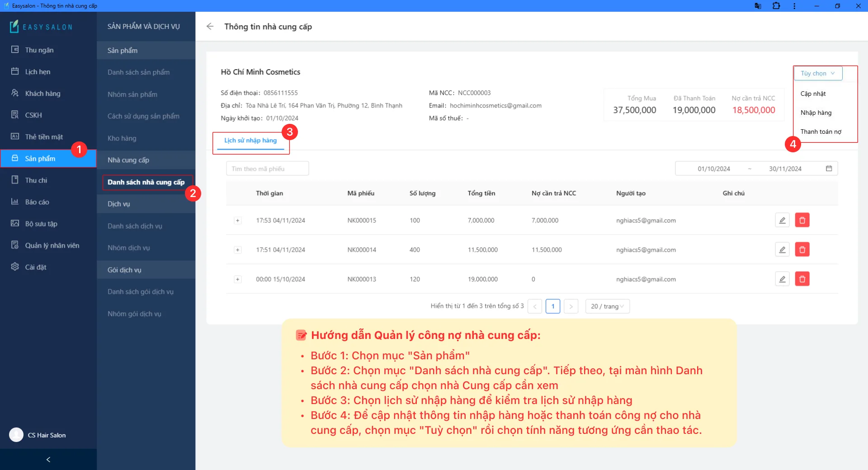The width and height of the screenshot is (868, 470).
Task: Delete receipt NK000015 with trash icon
Action: click(x=802, y=220)
